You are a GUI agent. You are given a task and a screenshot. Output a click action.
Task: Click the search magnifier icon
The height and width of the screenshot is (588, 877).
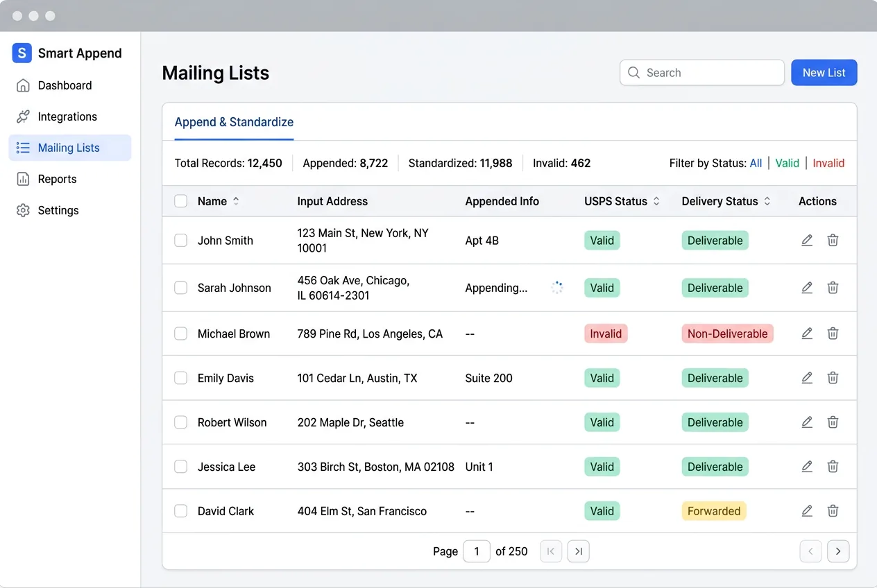(x=633, y=72)
